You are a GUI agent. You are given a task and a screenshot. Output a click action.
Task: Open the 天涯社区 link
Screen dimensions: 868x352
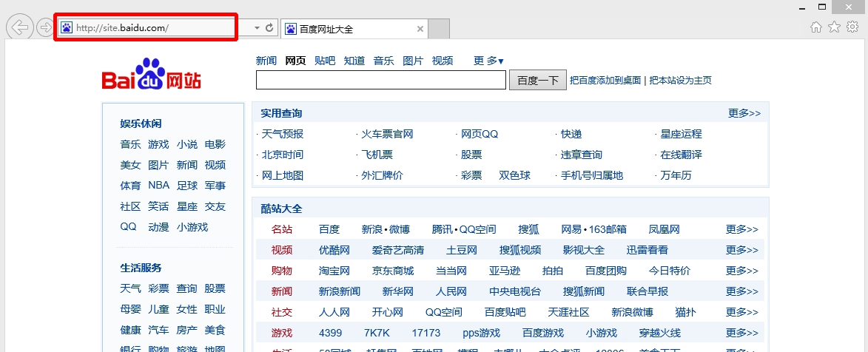click(x=568, y=312)
